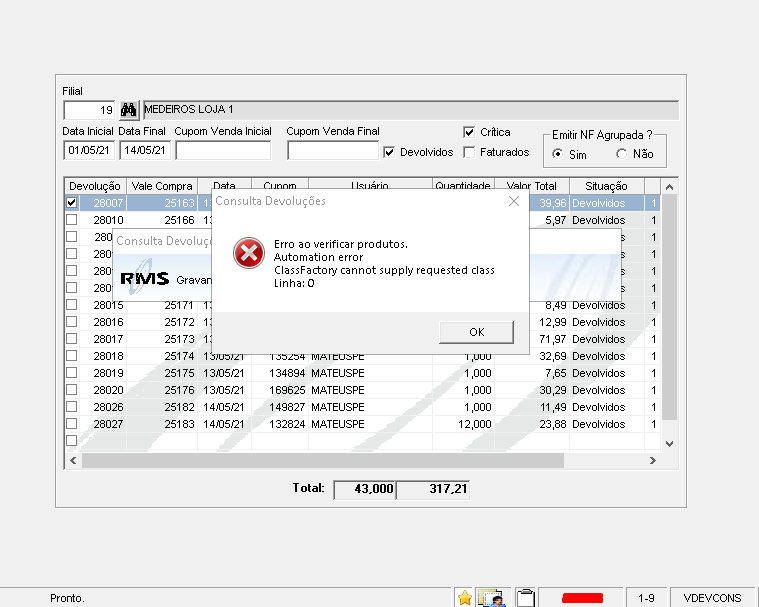Click the grid's right scroll arrow
This screenshot has height=607, width=759.
coord(653,460)
